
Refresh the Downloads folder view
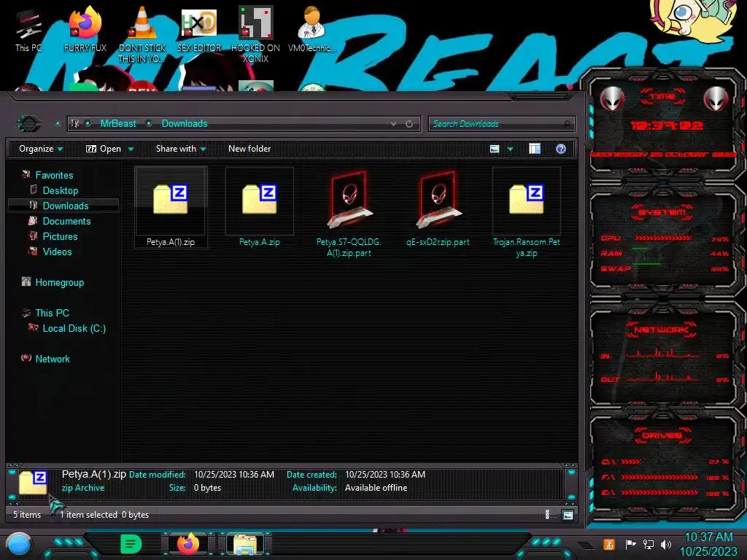point(409,124)
